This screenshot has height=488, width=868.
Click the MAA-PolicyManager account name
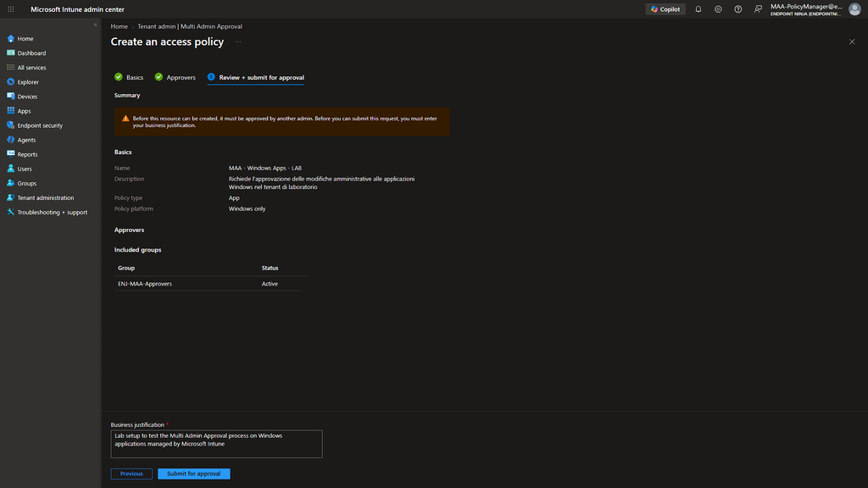tap(806, 7)
